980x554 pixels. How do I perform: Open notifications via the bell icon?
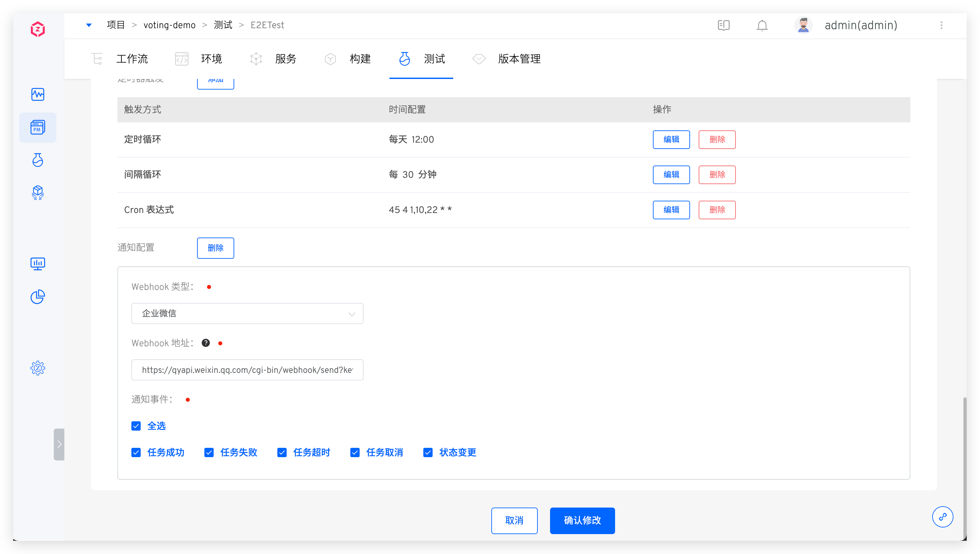pyautogui.click(x=762, y=25)
